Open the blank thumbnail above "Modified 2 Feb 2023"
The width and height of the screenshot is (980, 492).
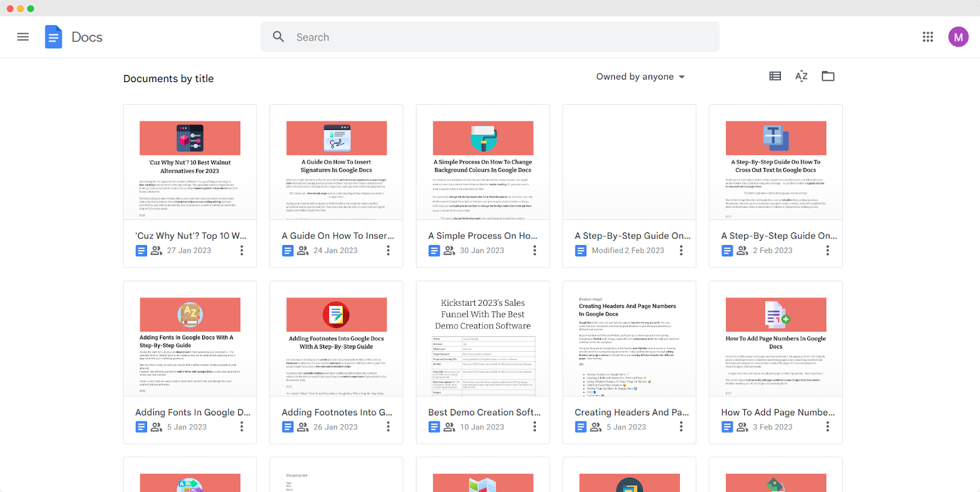pos(629,162)
